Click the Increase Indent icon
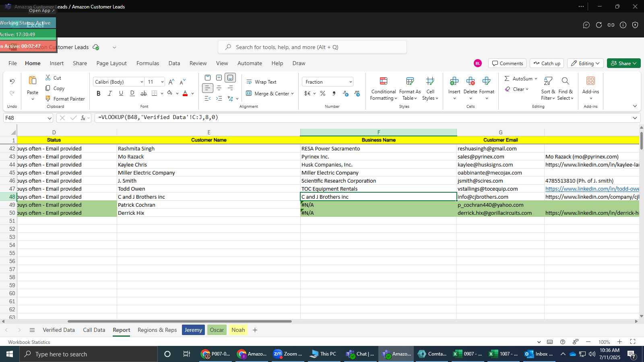Image resolution: width=644 pixels, height=362 pixels. point(219,99)
